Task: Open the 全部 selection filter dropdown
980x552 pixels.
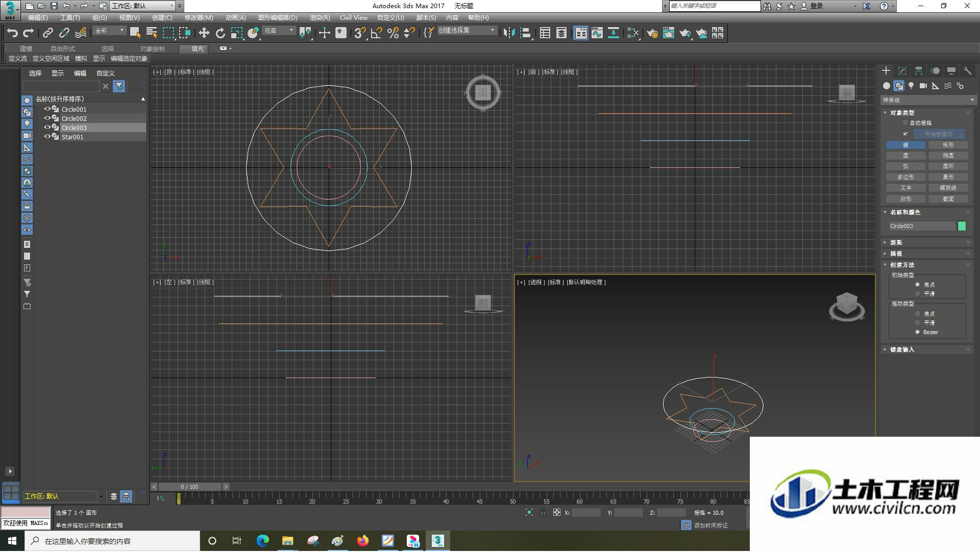Action: click(x=109, y=31)
